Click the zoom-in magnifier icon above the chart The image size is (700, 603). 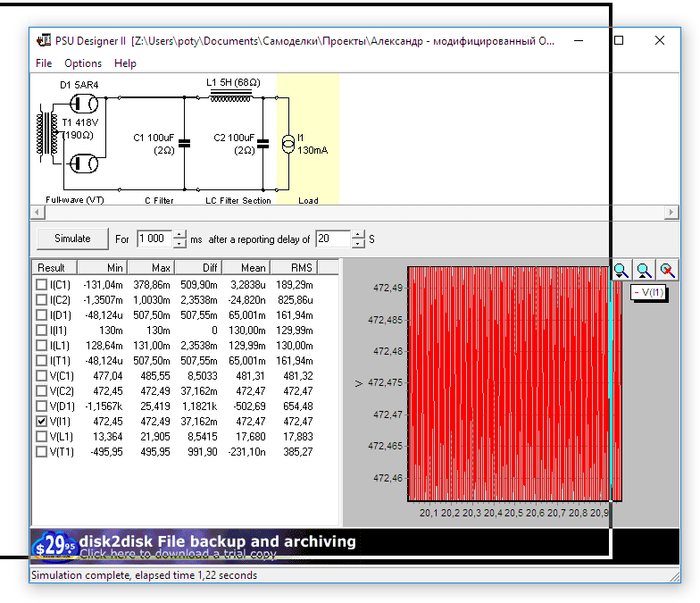(621, 270)
